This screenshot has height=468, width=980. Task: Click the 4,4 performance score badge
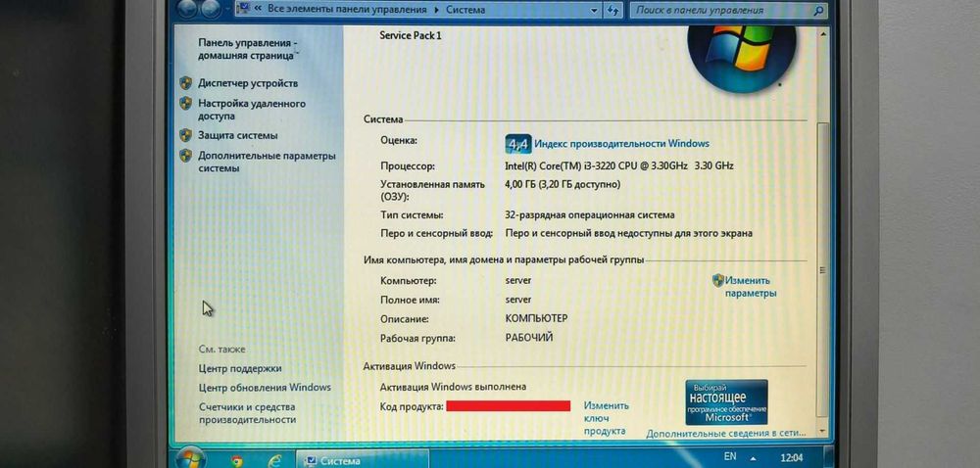pyautogui.click(x=518, y=144)
